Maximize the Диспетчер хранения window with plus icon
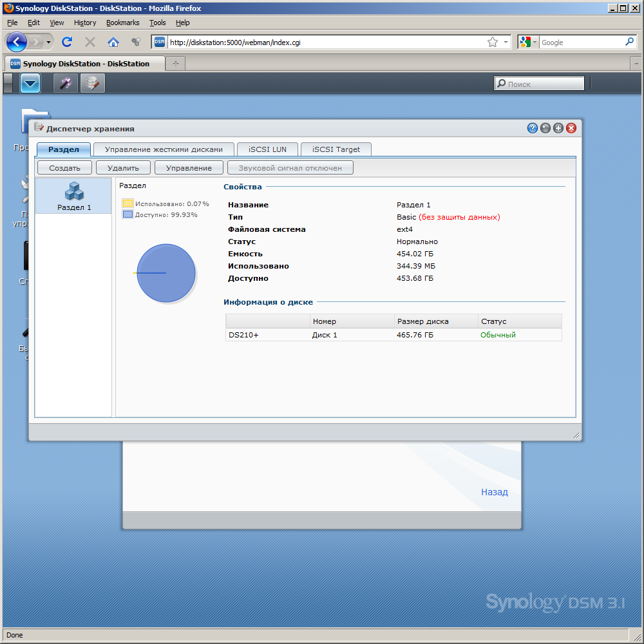The width and height of the screenshot is (644, 644). click(558, 128)
